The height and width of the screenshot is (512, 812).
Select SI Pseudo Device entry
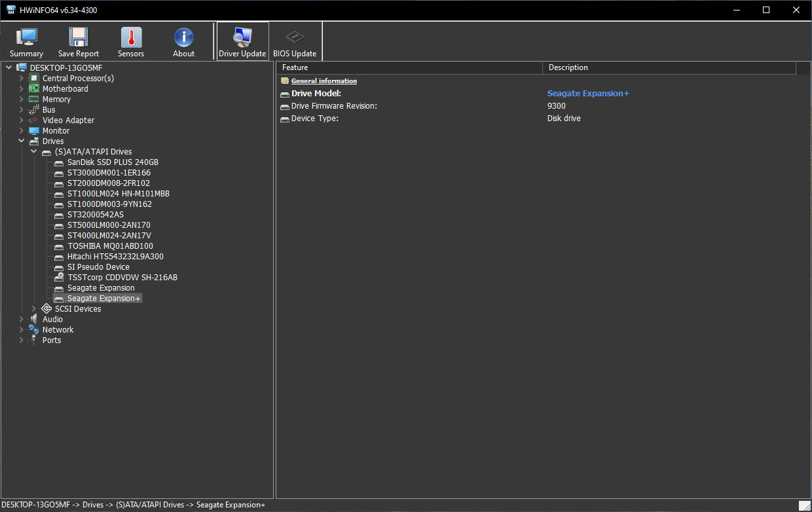tap(98, 267)
